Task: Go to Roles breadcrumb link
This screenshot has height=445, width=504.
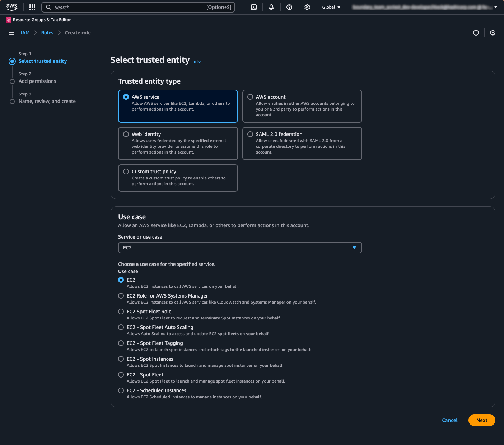Action: pyautogui.click(x=47, y=33)
